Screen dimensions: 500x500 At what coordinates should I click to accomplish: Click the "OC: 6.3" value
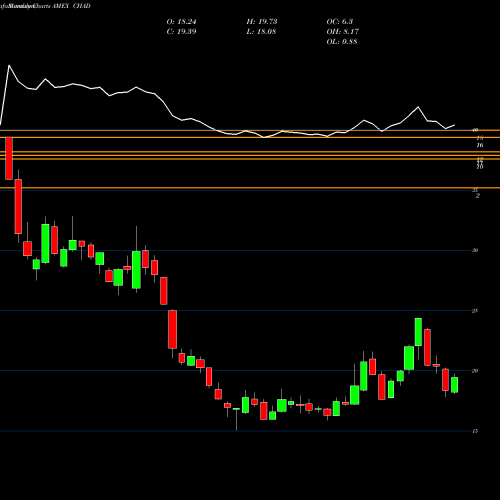339,22
